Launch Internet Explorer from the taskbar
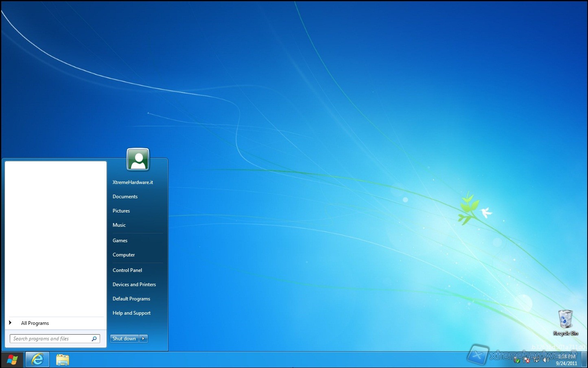 [x=37, y=360]
